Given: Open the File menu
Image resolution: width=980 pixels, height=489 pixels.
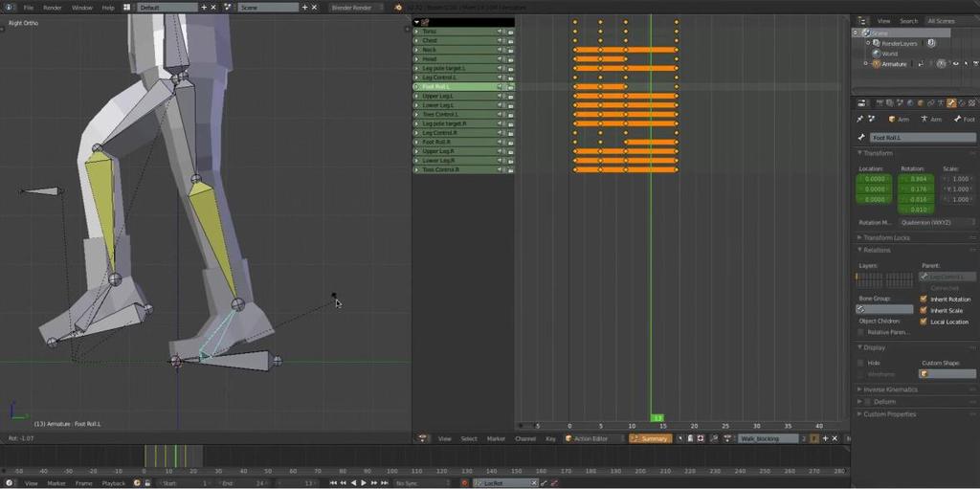Looking at the screenshot, I should click(29, 8).
